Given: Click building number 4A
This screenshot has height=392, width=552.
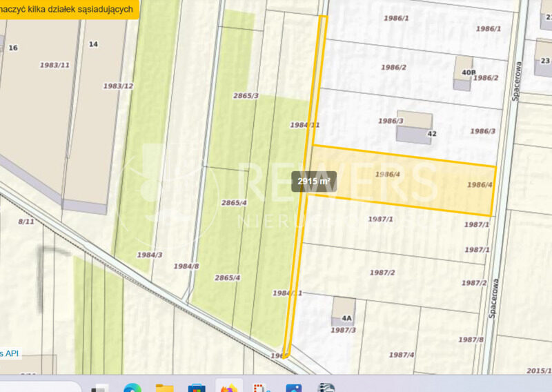Looking at the screenshot, I should (347, 318).
